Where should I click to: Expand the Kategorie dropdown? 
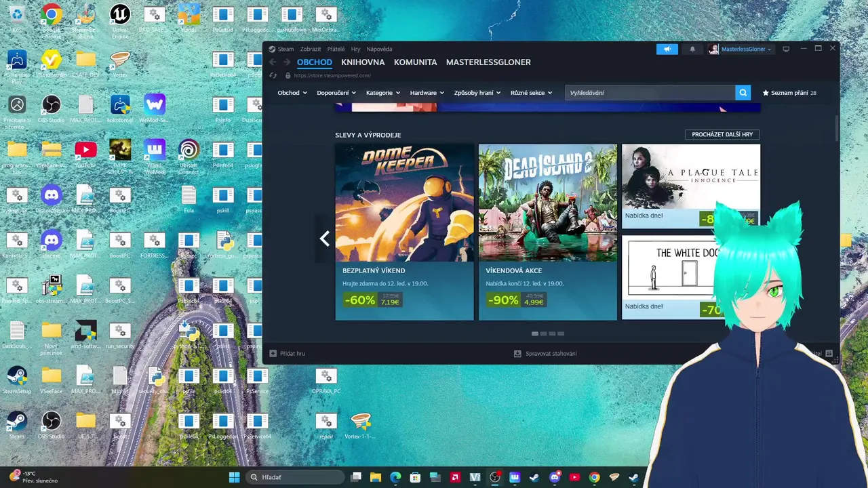point(383,93)
